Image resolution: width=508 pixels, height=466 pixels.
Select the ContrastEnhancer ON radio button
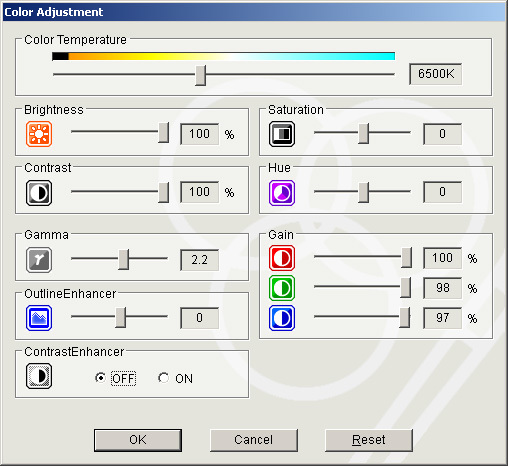(163, 378)
